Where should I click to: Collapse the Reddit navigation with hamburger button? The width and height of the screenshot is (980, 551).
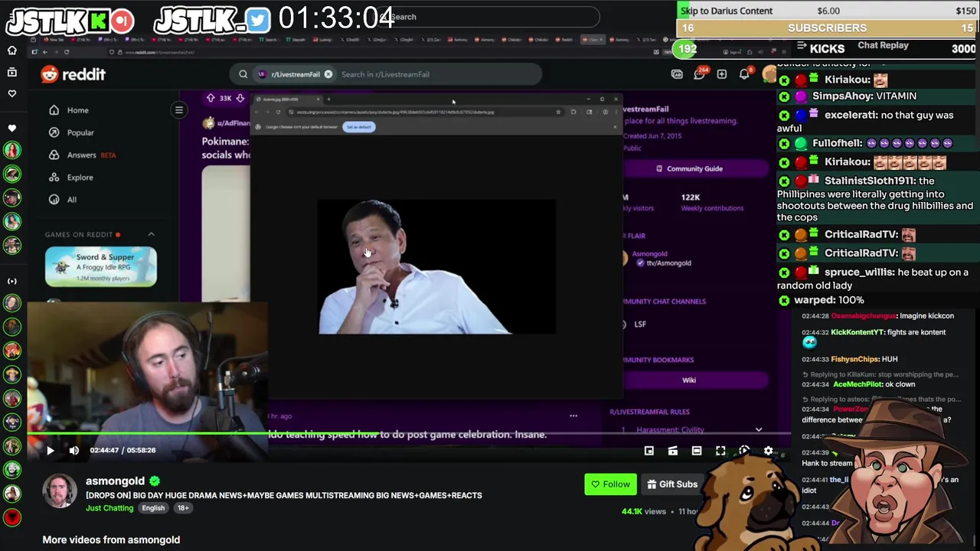click(178, 110)
